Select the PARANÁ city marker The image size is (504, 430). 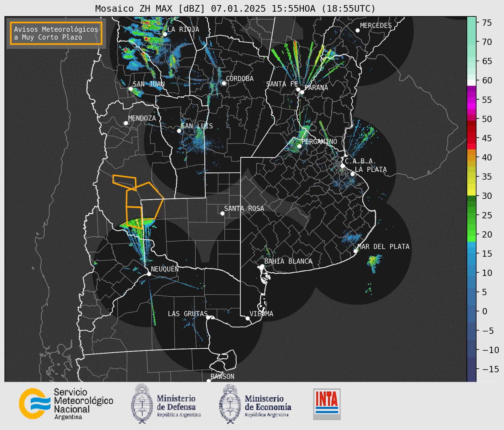(x=302, y=92)
